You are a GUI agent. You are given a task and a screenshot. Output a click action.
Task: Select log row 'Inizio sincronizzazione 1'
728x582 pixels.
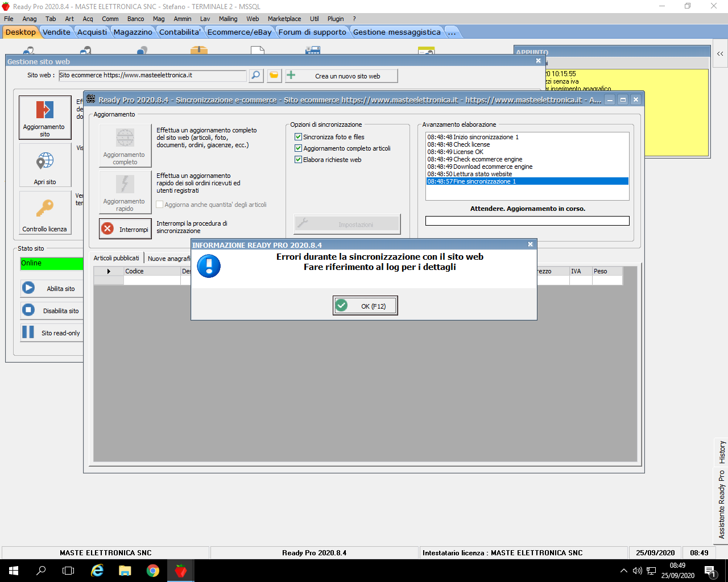coord(527,137)
